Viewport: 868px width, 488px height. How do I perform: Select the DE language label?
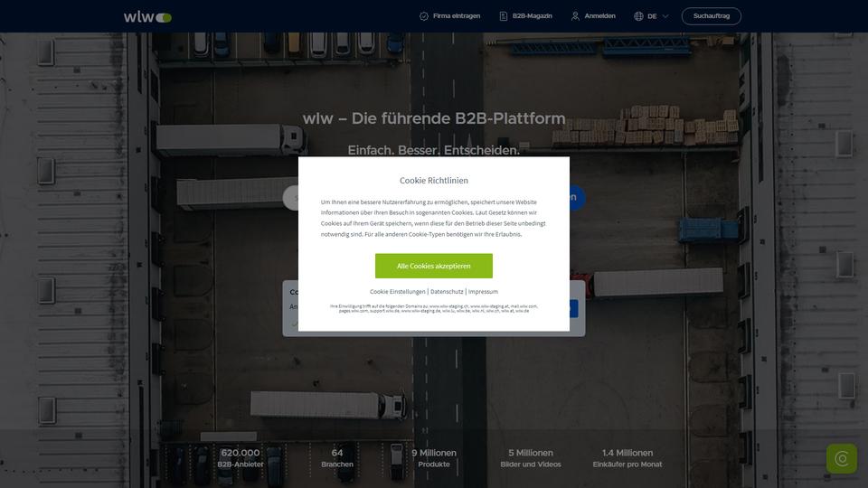coord(652,16)
